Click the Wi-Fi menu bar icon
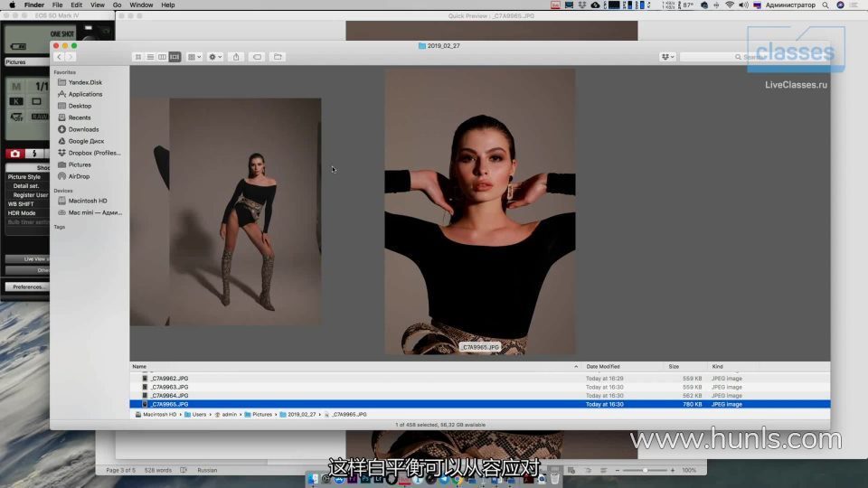The height and width of the screenshot is (488, 868). point(730,5)
